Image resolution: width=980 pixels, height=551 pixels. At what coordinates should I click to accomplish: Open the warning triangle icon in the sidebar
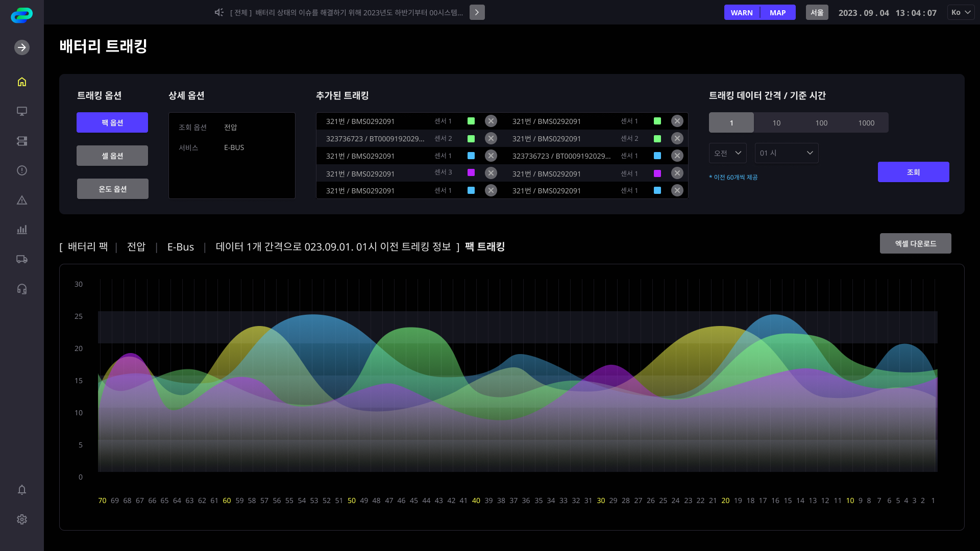[22, 200]
